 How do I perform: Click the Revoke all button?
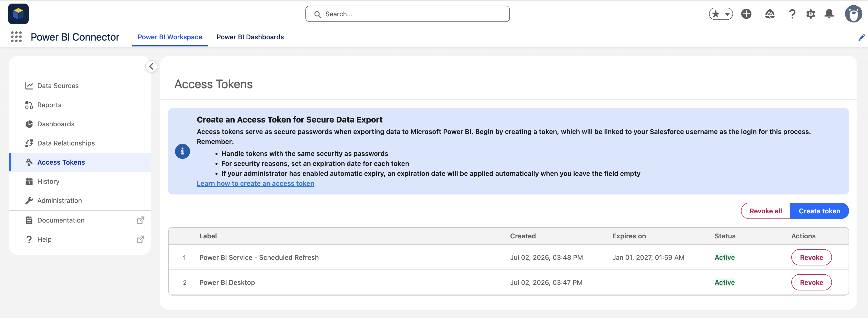coord(766,211)
